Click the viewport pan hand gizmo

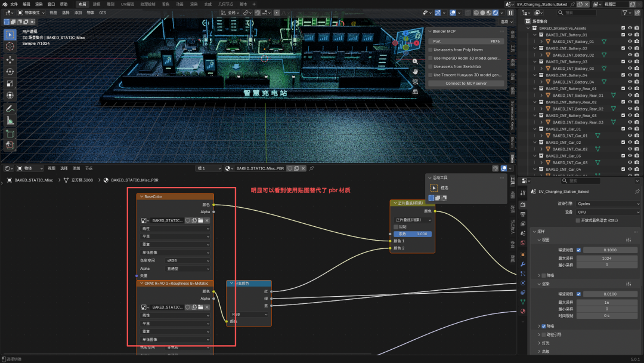pos(415,71)
